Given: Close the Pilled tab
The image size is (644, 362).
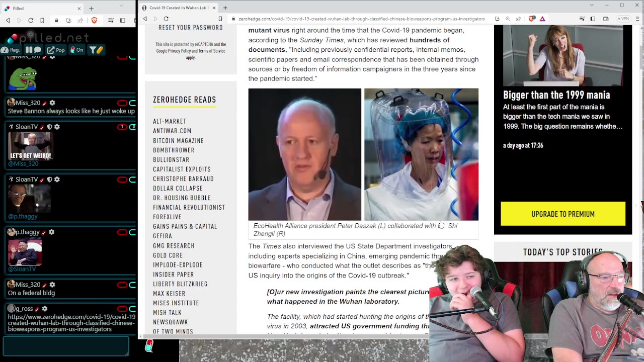Looking at the screenshot, I should tap(79, 8).
